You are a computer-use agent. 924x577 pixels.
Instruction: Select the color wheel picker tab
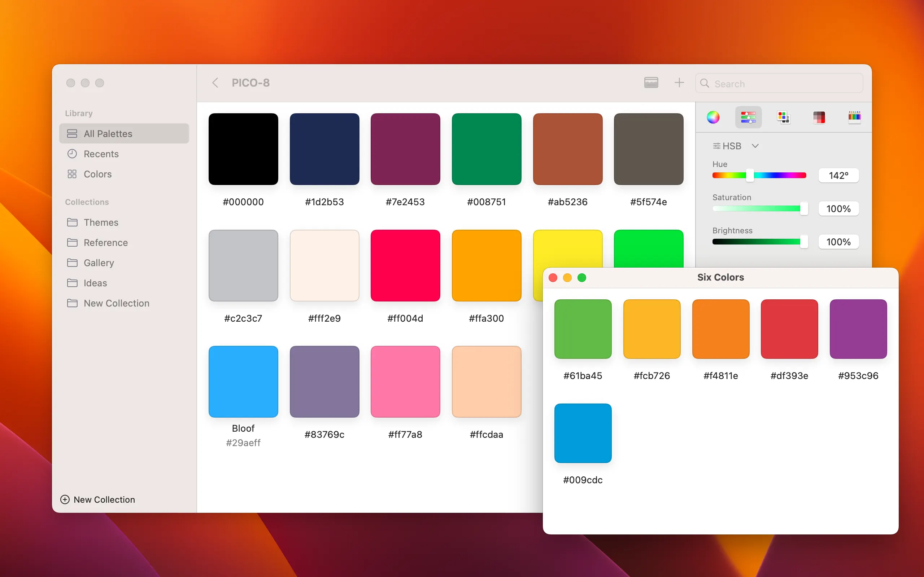coord(713,117)
